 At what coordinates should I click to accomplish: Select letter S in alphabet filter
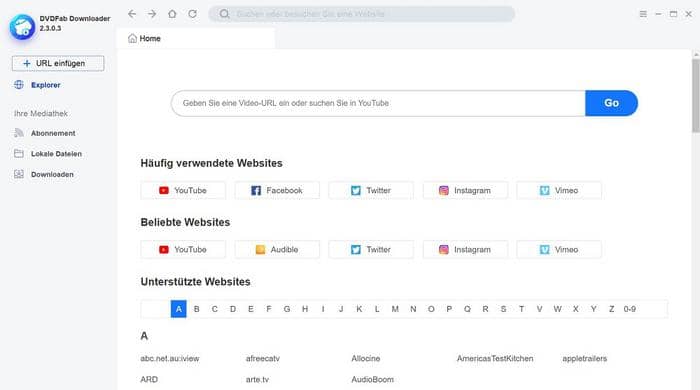click(503, 309)
